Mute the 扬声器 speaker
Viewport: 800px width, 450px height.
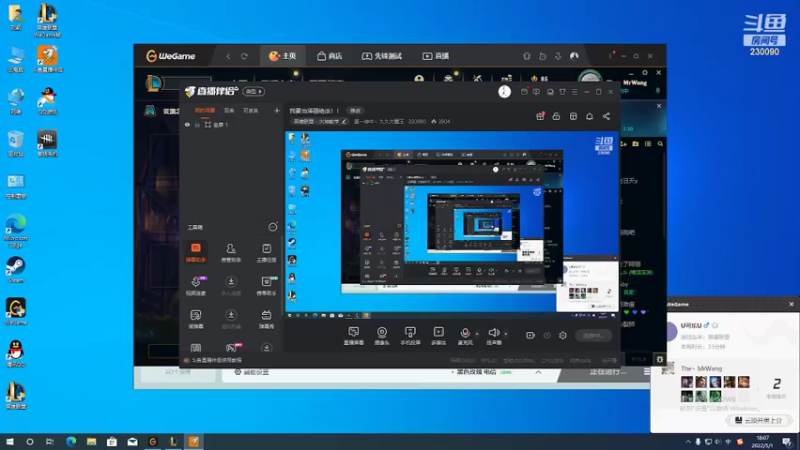pyautogui.click(x=493, y=336)
